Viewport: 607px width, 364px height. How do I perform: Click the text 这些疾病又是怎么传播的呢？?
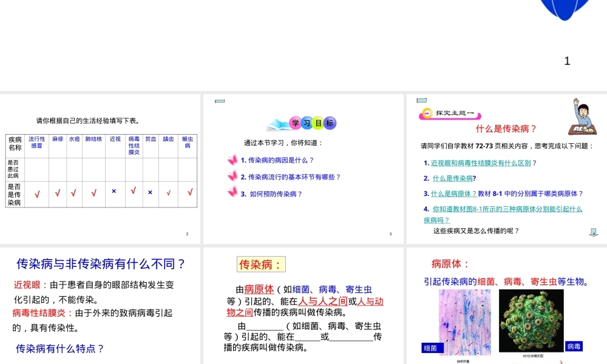point(476,231)
